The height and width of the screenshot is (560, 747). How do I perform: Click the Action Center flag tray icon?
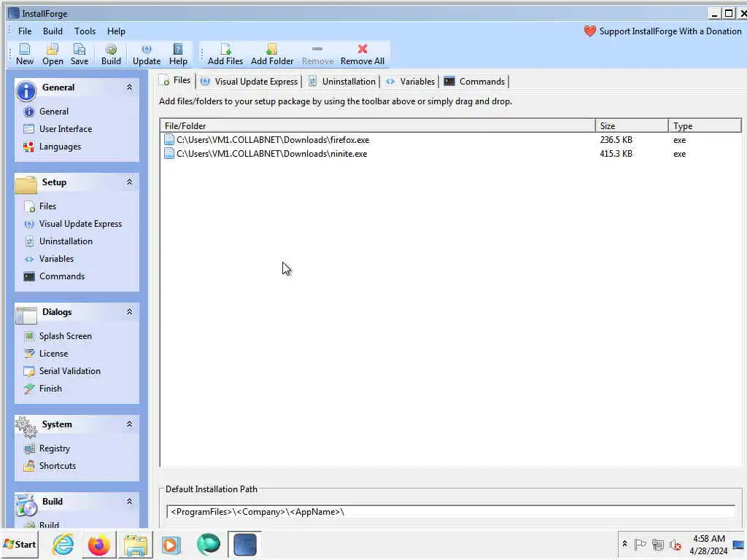(640, 544)
